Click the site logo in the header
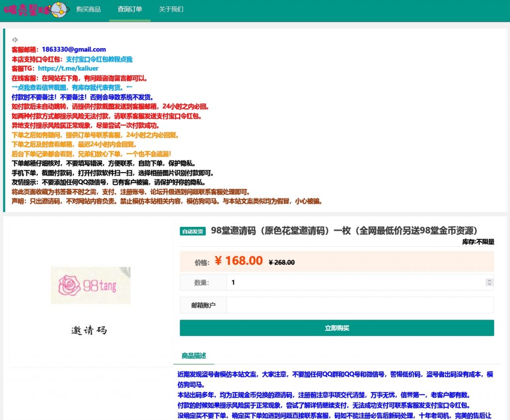The height and width of the screenshot is (420, 510). click(x=36, y=10)
